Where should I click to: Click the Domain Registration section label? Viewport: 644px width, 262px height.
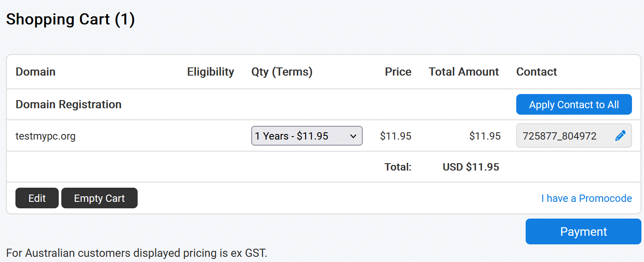[69, 104]
